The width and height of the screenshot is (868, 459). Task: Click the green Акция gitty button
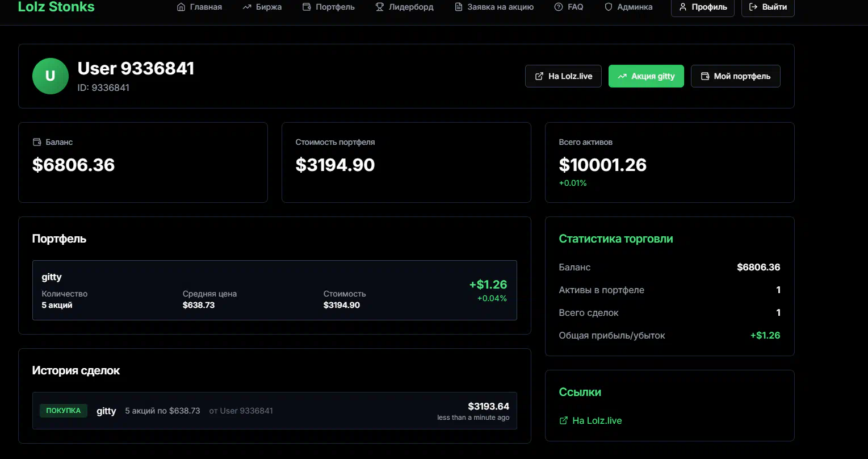click(646, 76)
